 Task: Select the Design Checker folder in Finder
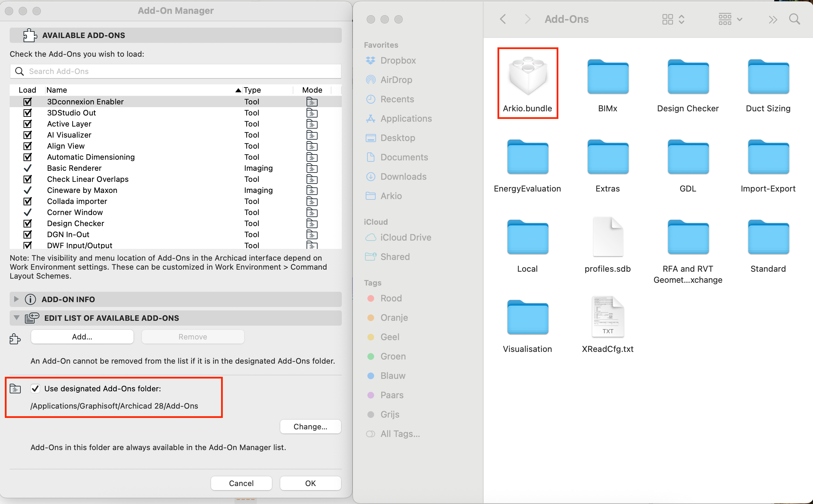(x=688, y=77)
